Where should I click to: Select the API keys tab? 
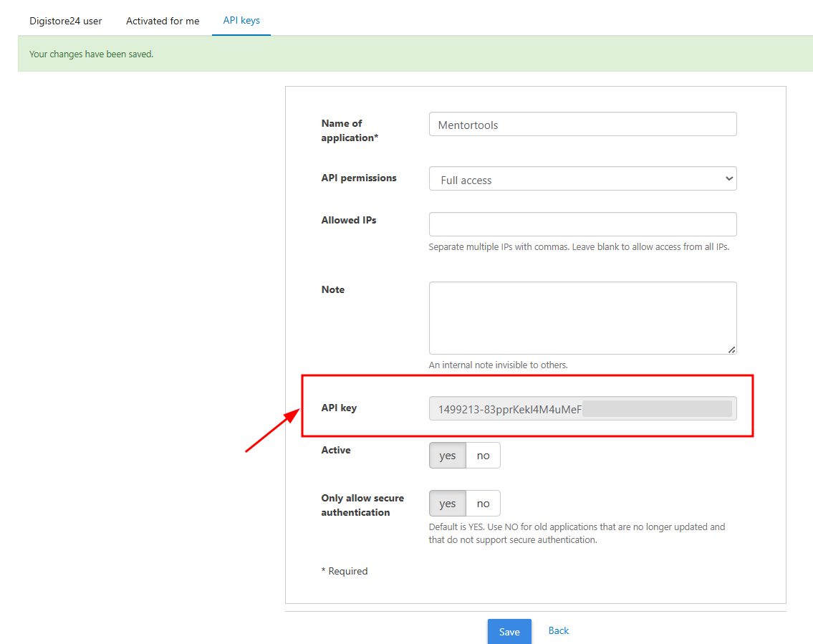coord(241,21)
